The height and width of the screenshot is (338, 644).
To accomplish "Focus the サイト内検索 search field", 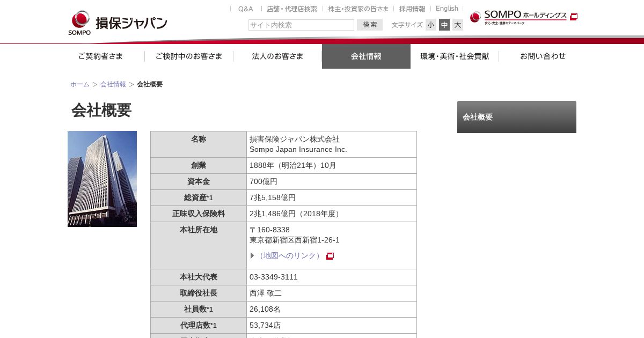I will point(301,25).
